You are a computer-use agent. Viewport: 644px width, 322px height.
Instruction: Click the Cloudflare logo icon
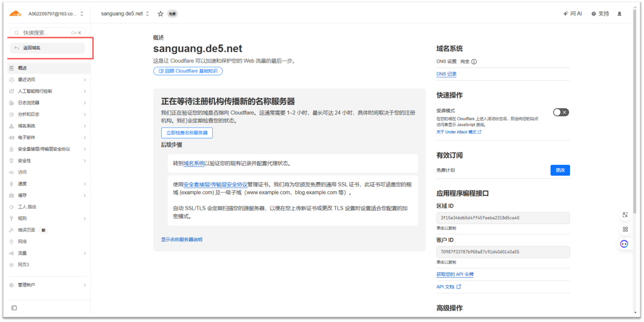[x=15, y=14]
